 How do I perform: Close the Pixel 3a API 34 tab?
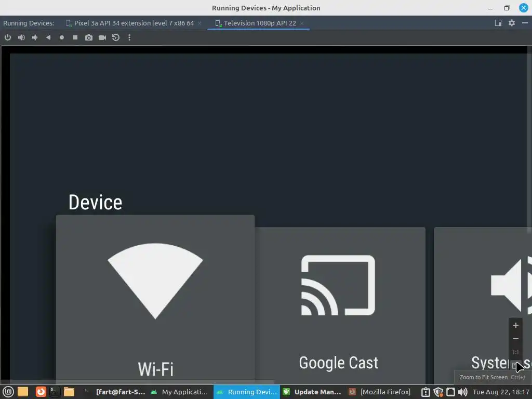[199, 23]
